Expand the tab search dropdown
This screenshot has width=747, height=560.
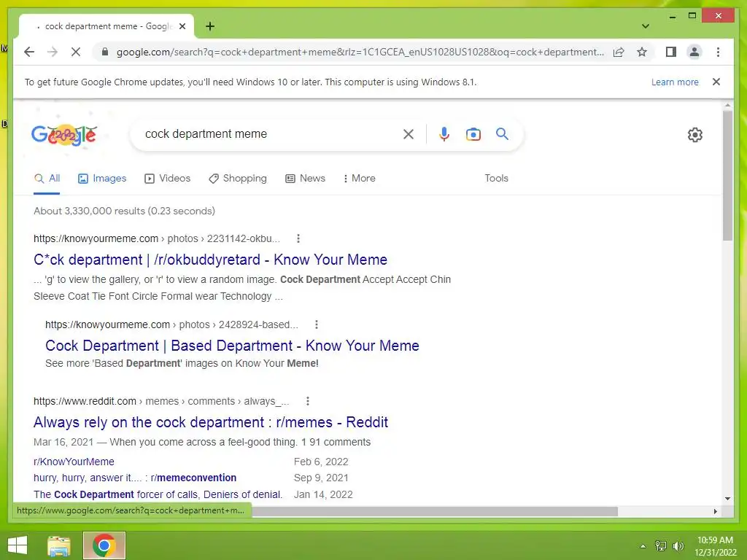(645, 26)
